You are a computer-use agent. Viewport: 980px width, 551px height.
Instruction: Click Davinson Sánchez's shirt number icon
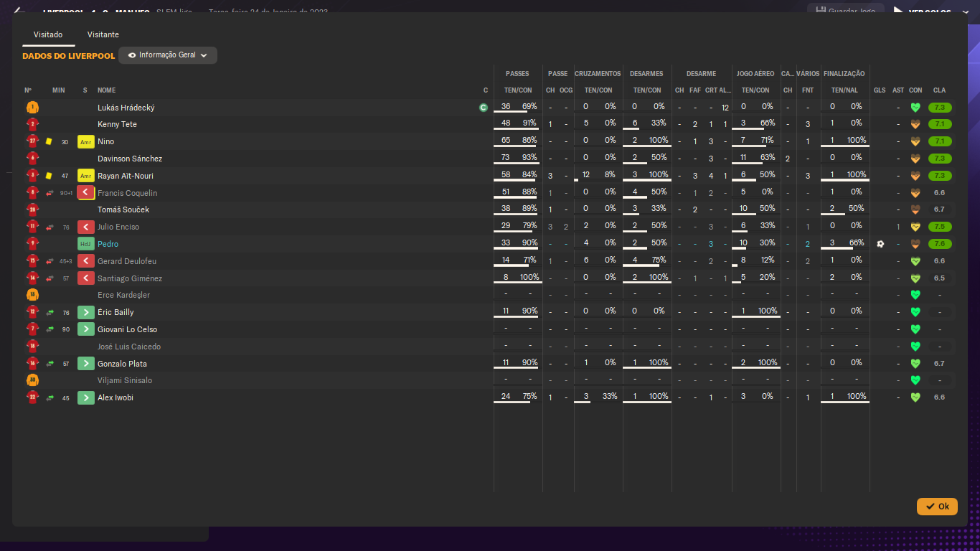point(32,159)
